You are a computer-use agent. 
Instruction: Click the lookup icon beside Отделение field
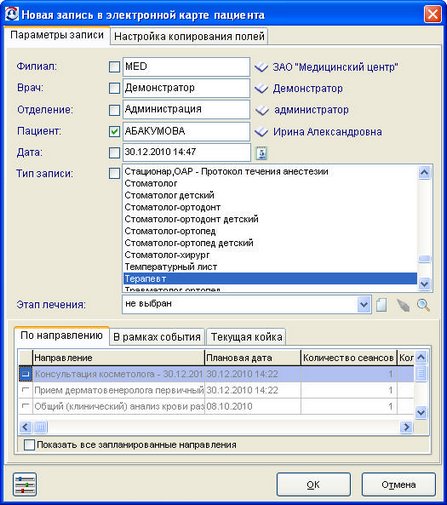click(x=262, y=110)
